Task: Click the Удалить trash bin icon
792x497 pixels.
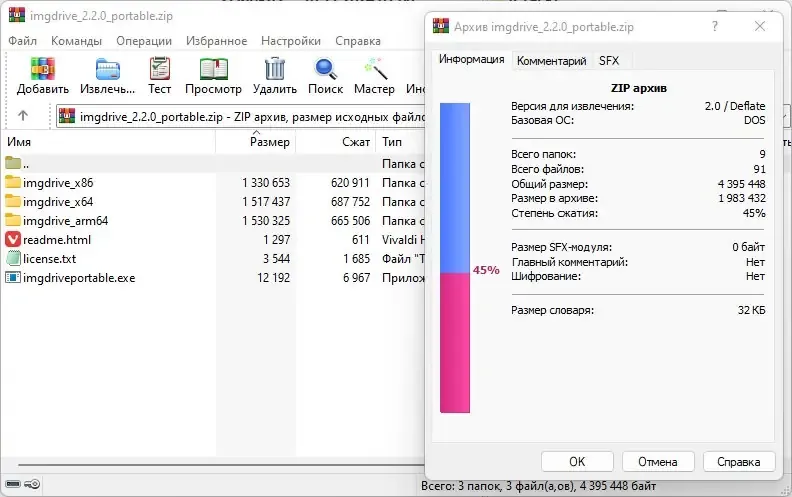Action: coord(275,68)
